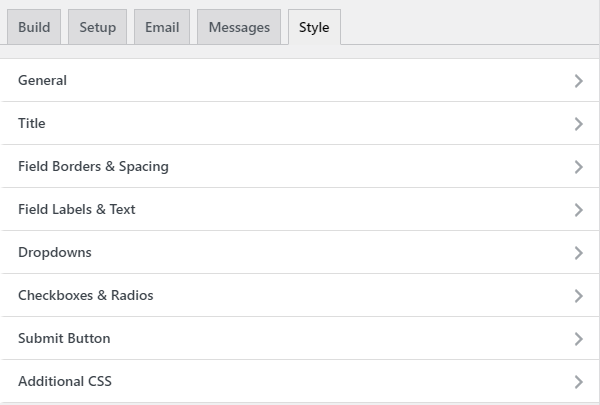Image resolution: width=600 pixels, height=405 pixels.
Task: Open Field Labels & Text section label
Action: 77,210
